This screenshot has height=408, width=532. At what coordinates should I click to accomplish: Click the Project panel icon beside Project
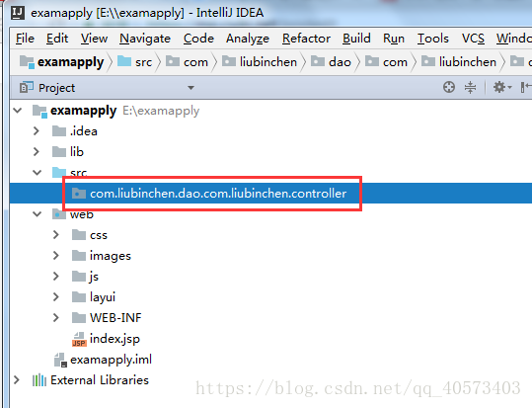pyautogui.click(x=26, y=88)
